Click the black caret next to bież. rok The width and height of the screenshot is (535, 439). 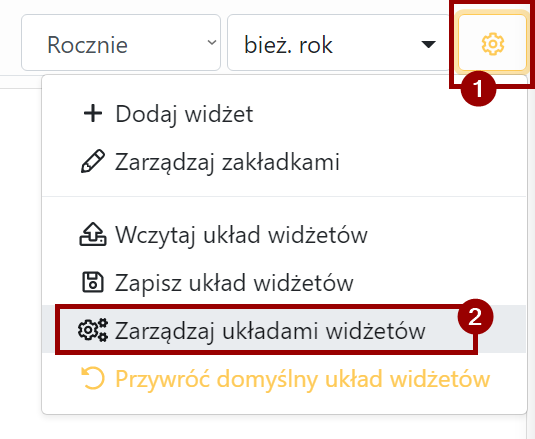(x=429, y=44)
